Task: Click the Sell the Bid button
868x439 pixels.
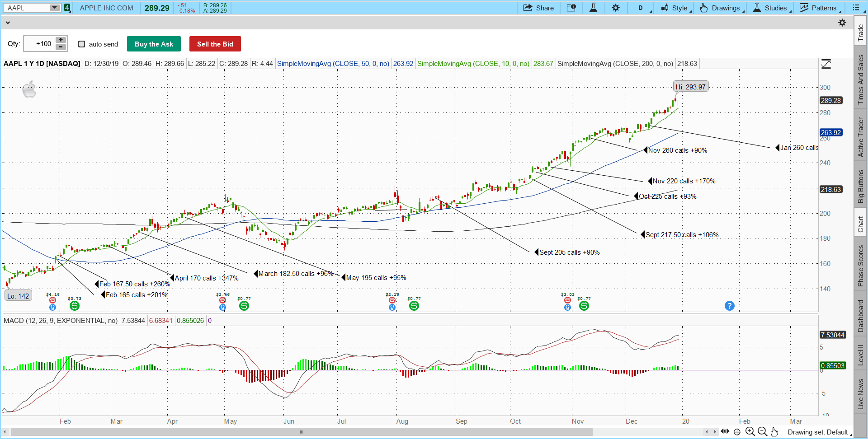Action: (215, 44)
